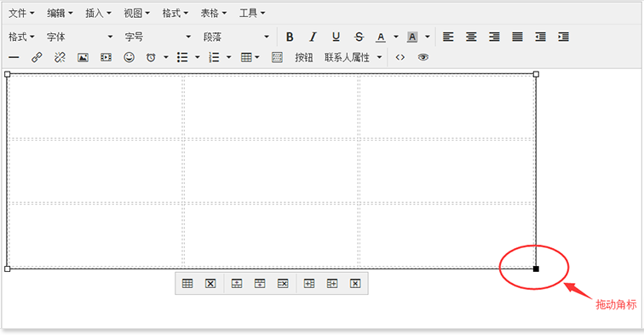Delete the table in the floating toolbar

[210, 284]
